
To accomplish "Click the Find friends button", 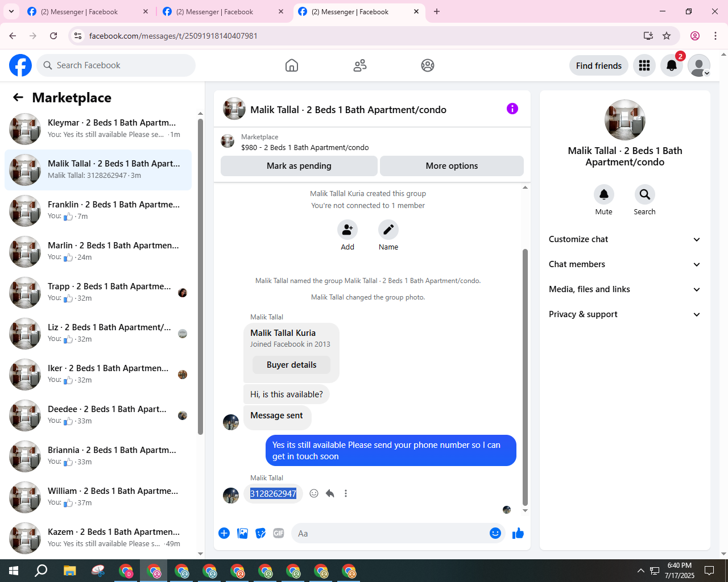I will [599, 65].
